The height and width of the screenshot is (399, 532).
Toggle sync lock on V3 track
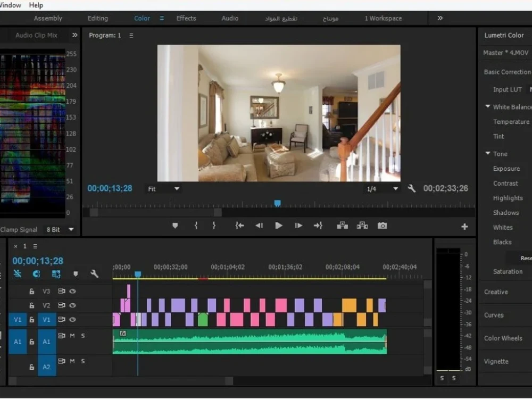tap(61, 291)
